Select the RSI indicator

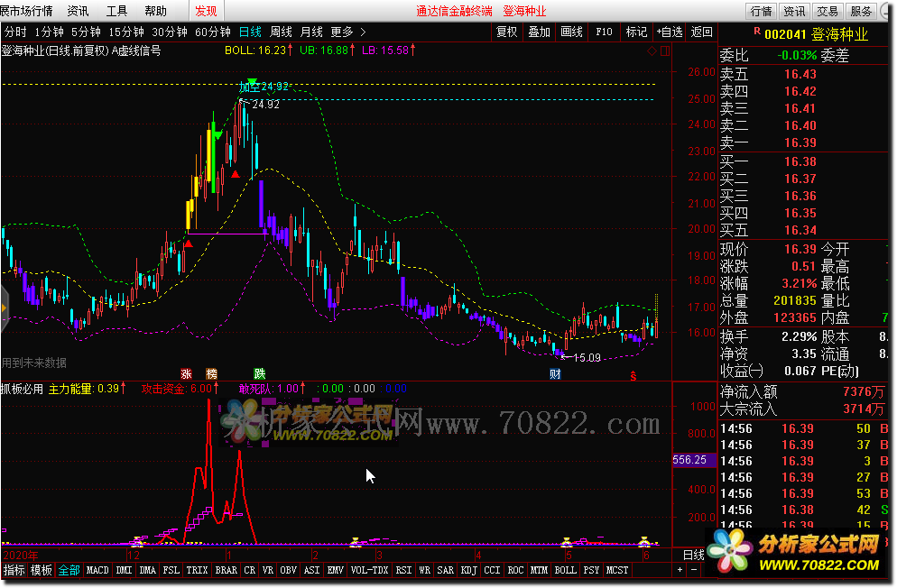coord(404,570)
